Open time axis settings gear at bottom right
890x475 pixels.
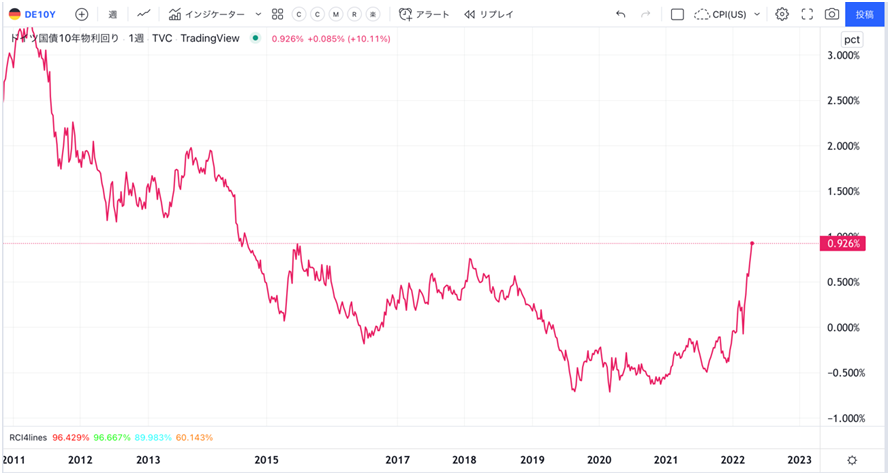[852, 460]
